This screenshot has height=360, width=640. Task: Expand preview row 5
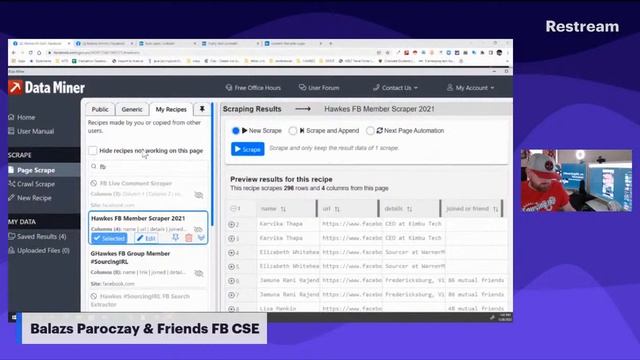coord(231,267)
